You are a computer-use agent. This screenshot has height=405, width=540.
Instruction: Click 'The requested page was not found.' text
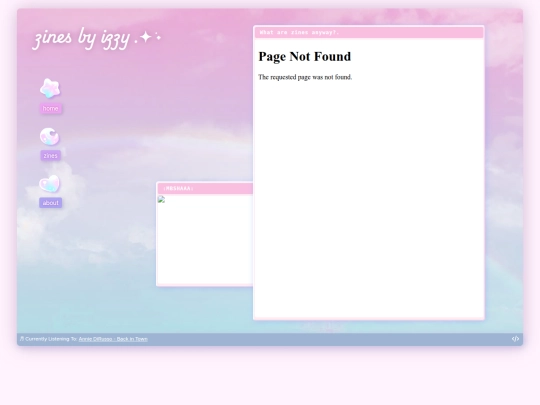(305, 77)
